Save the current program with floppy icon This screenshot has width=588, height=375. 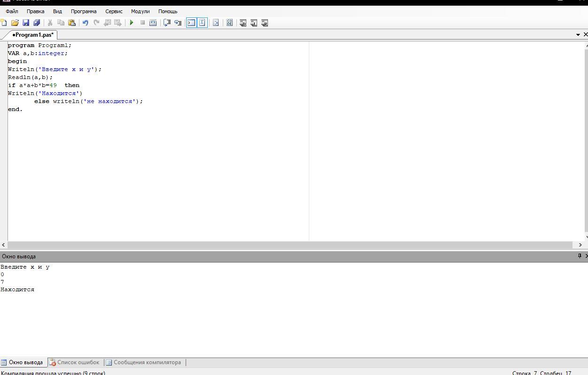tap(26, 23)
